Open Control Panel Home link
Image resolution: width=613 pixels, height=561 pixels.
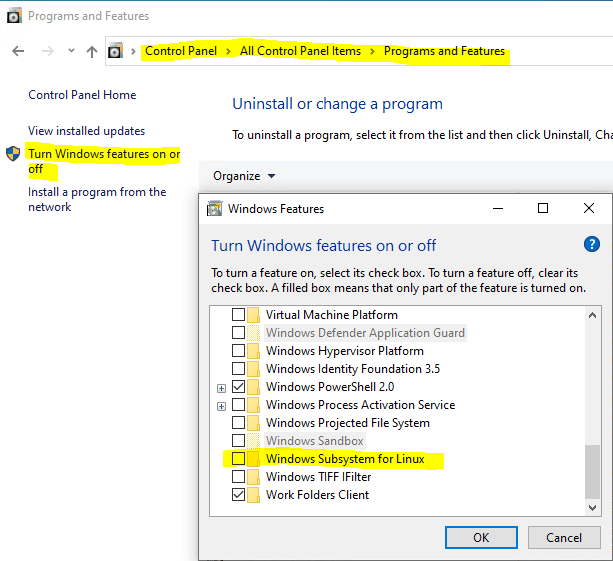tap(82, 95)
